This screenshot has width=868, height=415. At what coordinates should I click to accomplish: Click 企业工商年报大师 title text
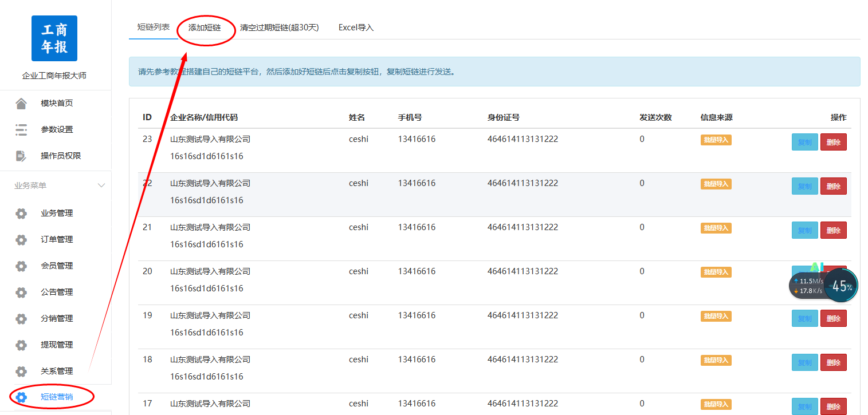tap(54, 76)
